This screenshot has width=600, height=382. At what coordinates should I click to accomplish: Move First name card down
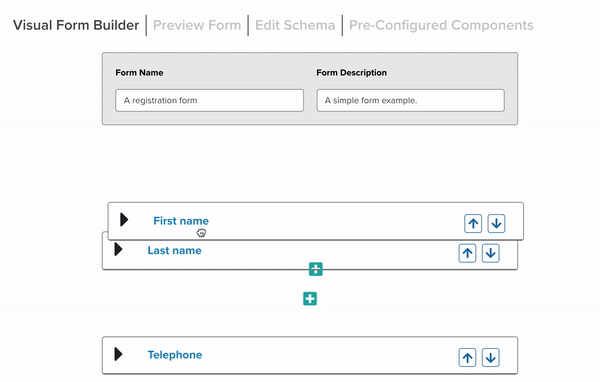click(496, 224)
